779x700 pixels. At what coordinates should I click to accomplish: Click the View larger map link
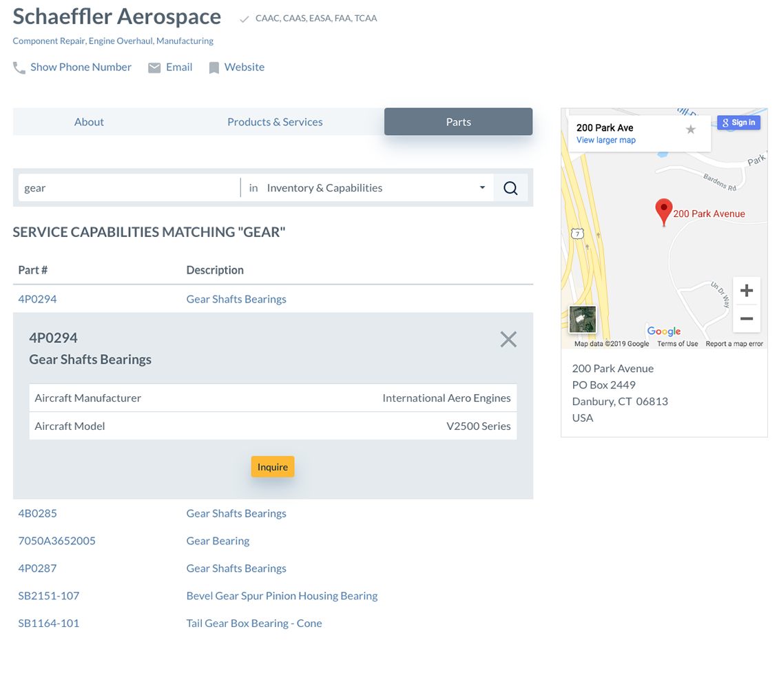coord(605,141)
